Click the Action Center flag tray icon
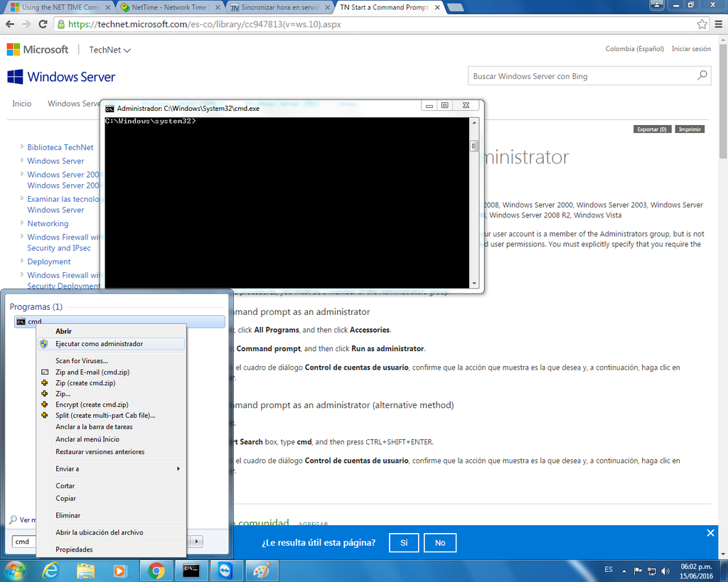Screen dimensions: 728x582 click(638, 571)
